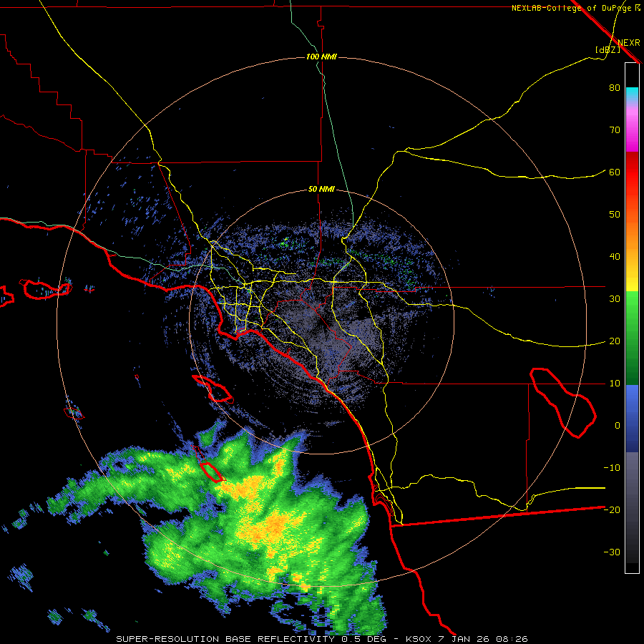This screenshot has height=644, width=644.
Task: Click the dBZ unit label
Action: coord(608,49)
